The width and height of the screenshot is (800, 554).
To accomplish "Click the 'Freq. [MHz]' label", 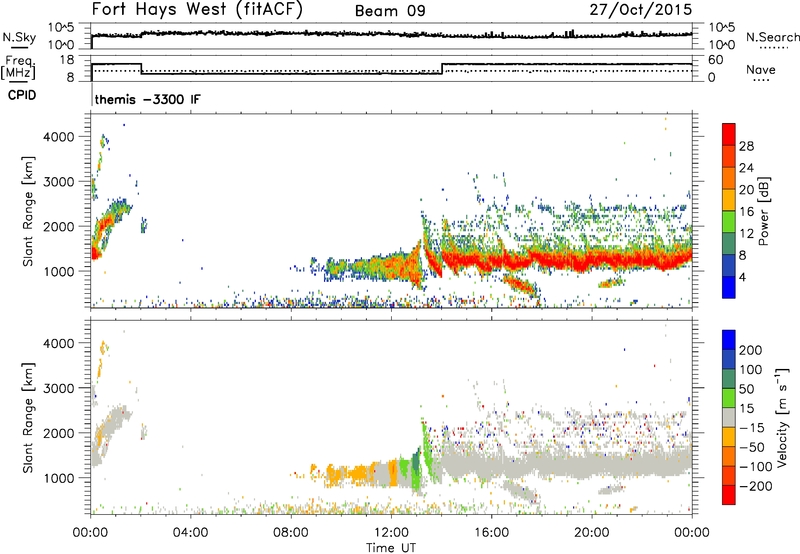I will pyautogui.click(x=19, y=68).
